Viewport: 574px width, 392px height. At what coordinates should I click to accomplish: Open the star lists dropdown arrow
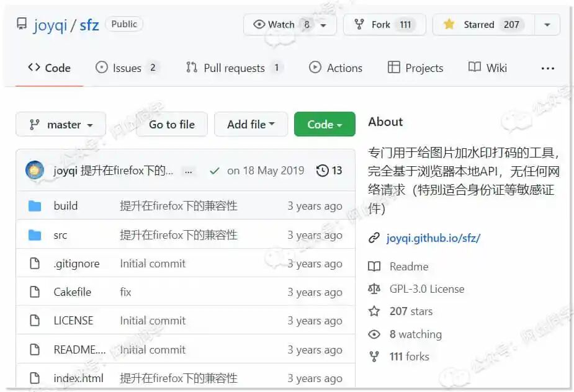point(547,25)
